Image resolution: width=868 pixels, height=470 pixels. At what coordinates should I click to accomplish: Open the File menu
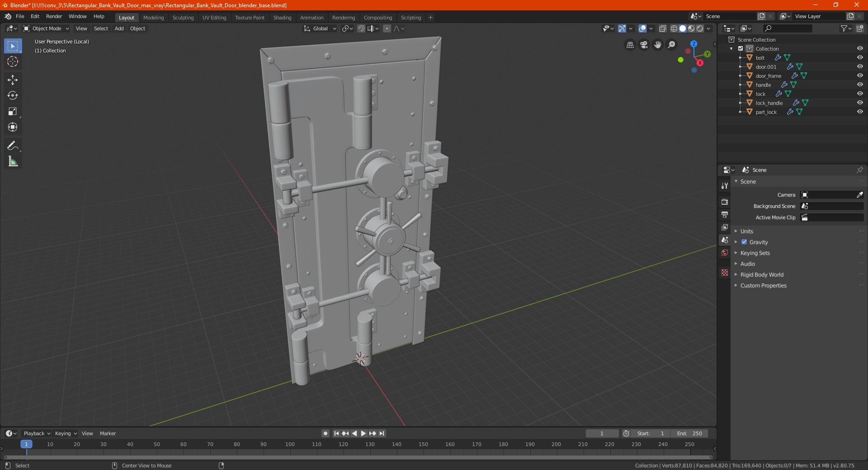[x=20, y=16]
